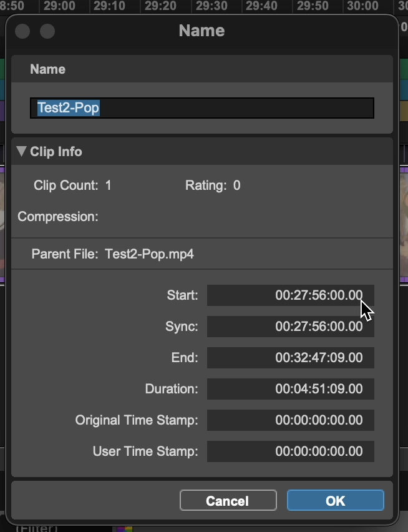Viewport: 408px width, 532px height.
Task: Click the 29:10 timeline ruler mark
Action: [x=110, y=6]
